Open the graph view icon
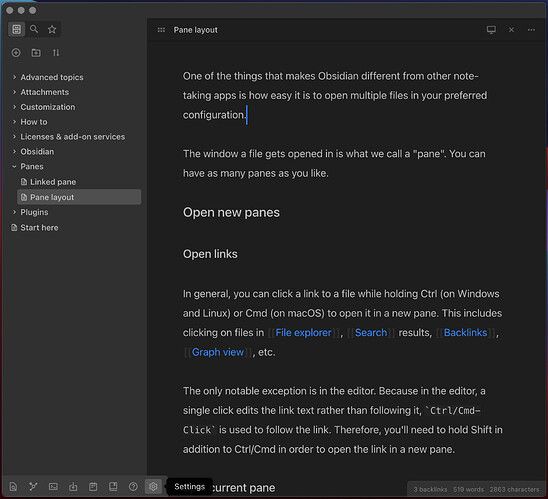This screenshot has height=499, width=548. [x=33, y=486]
